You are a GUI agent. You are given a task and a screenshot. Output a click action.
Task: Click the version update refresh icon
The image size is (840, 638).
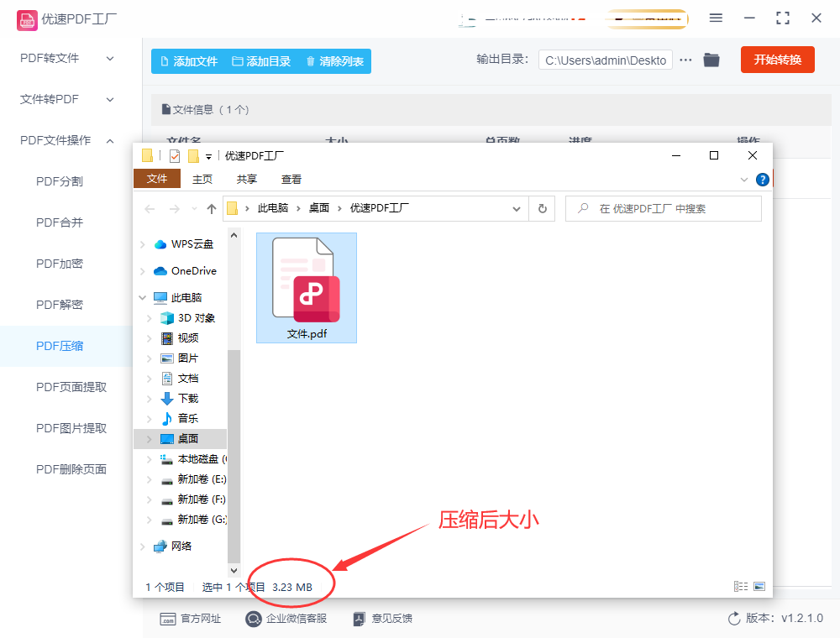coord(734,619)
